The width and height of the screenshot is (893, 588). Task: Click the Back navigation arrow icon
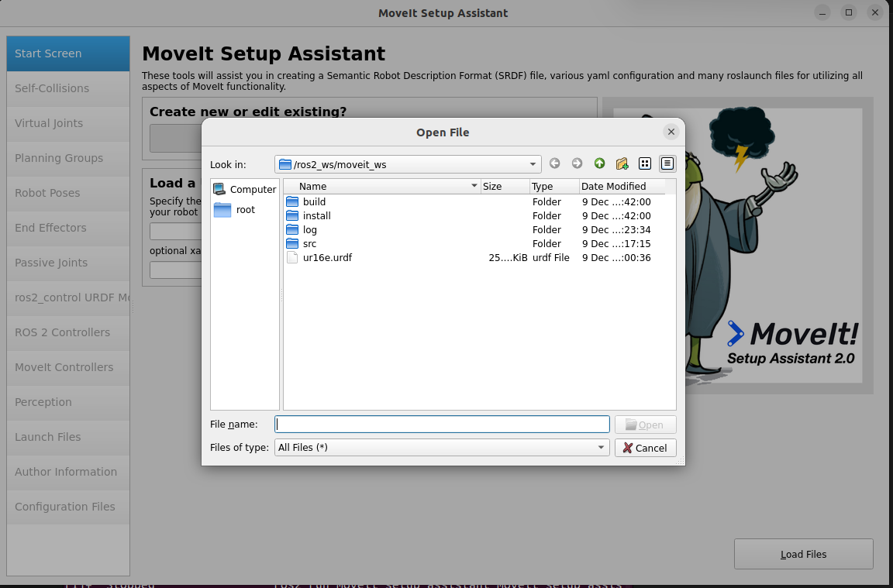(554, 163)
